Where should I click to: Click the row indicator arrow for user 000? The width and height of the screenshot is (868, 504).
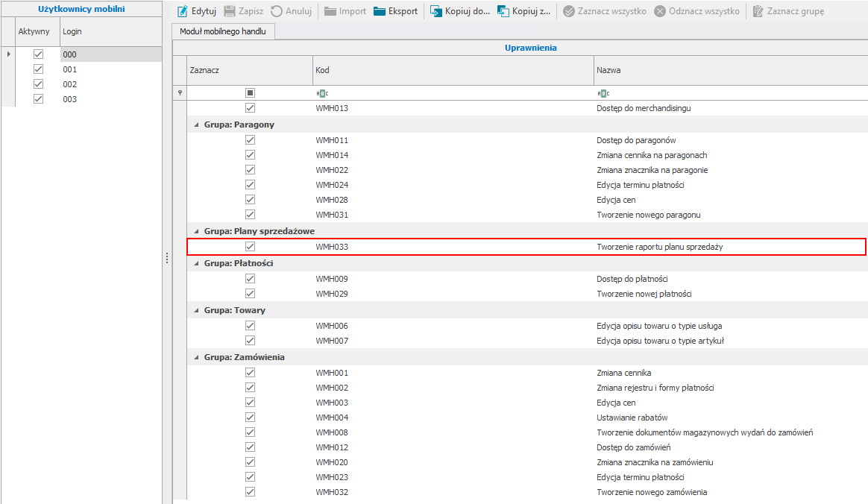[8, 54]
